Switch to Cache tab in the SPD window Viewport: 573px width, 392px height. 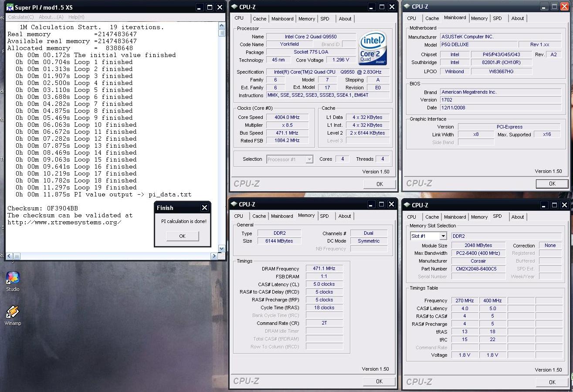(432, 217)
